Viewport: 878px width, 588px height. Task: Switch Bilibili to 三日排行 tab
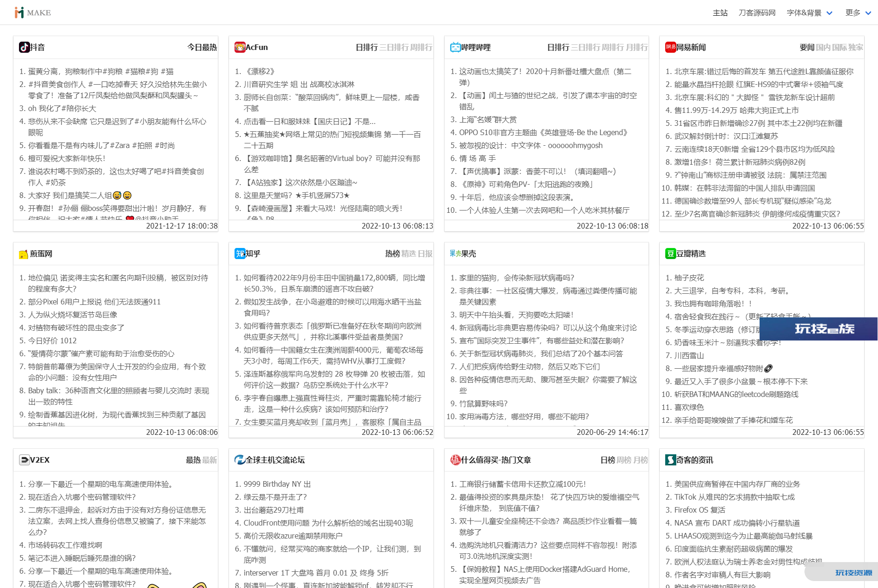[x=586, y=47]
